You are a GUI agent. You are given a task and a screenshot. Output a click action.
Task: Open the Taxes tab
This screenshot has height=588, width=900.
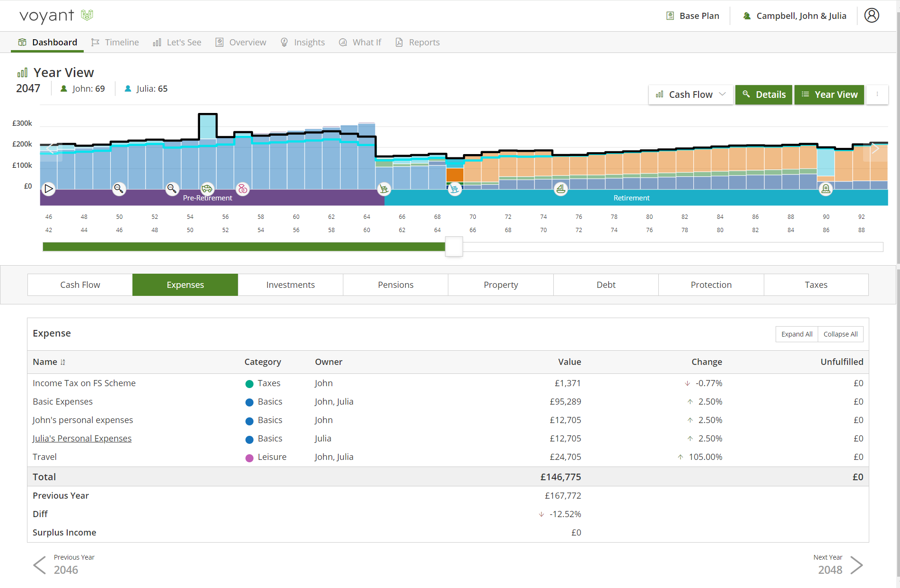(816, 285)
